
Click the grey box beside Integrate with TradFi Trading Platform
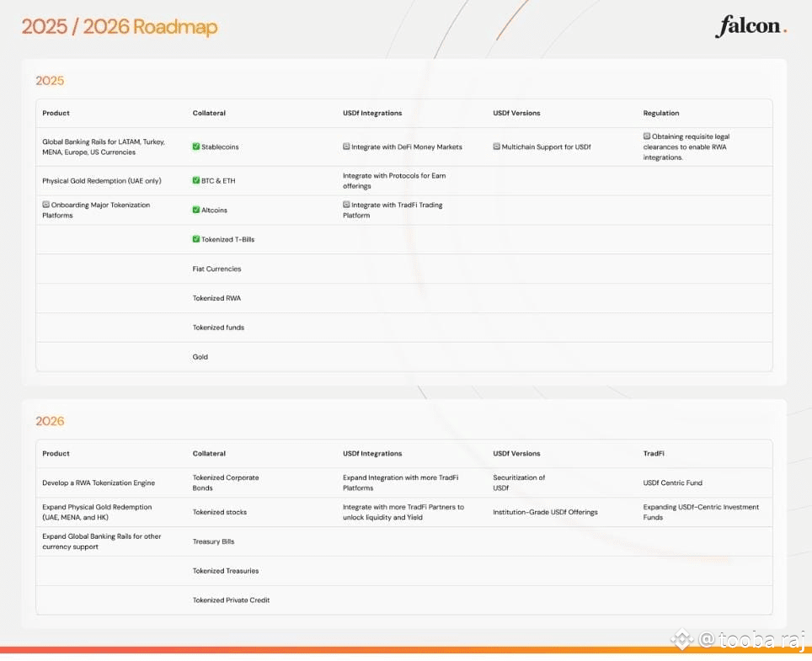click(x=346, y=205)
